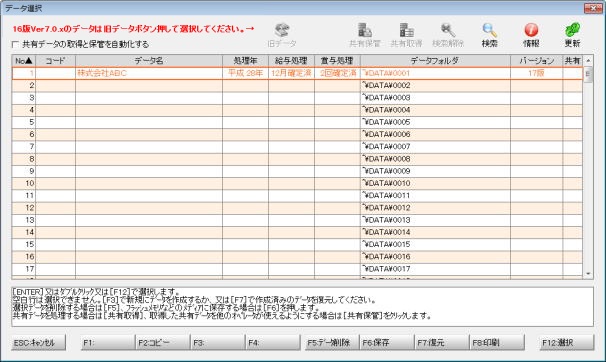Click the 共有保管 icon
Image resolution: width=606 pixels, height=362 pixels.
(364, 30)
